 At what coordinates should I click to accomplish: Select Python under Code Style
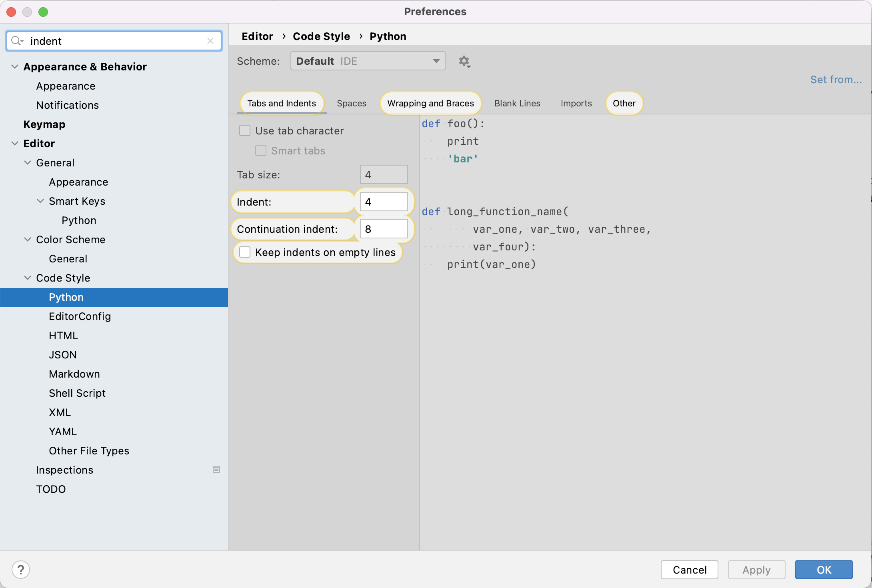coord(66,297)
